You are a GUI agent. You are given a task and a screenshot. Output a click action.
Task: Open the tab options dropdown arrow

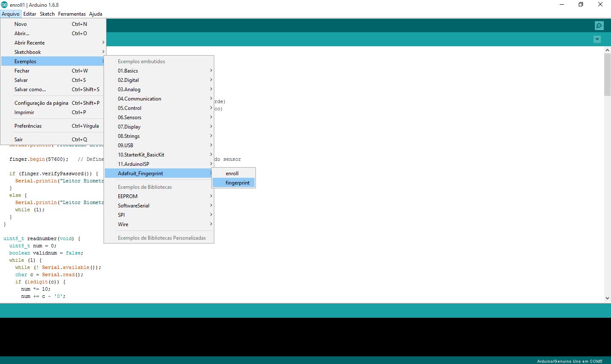coord(597,39)
